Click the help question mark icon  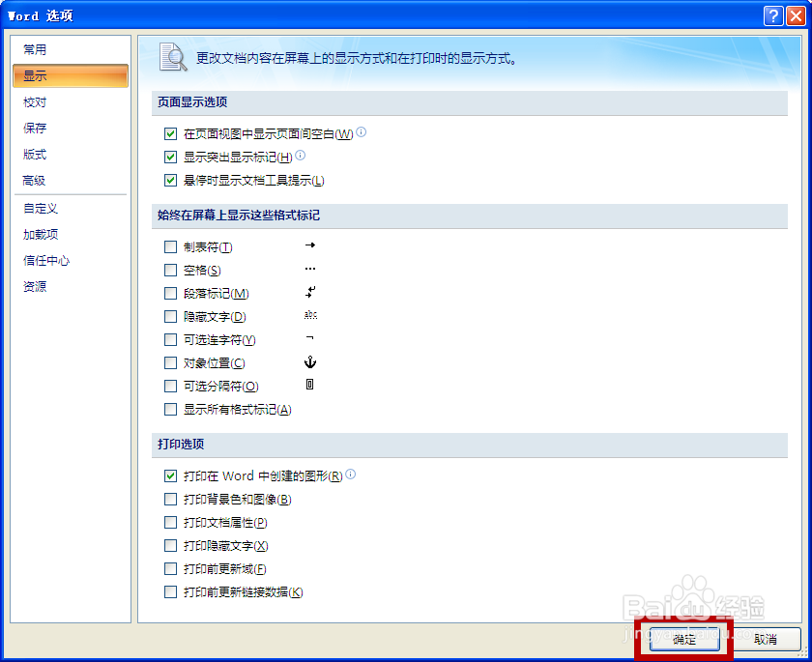pos(773,16)
